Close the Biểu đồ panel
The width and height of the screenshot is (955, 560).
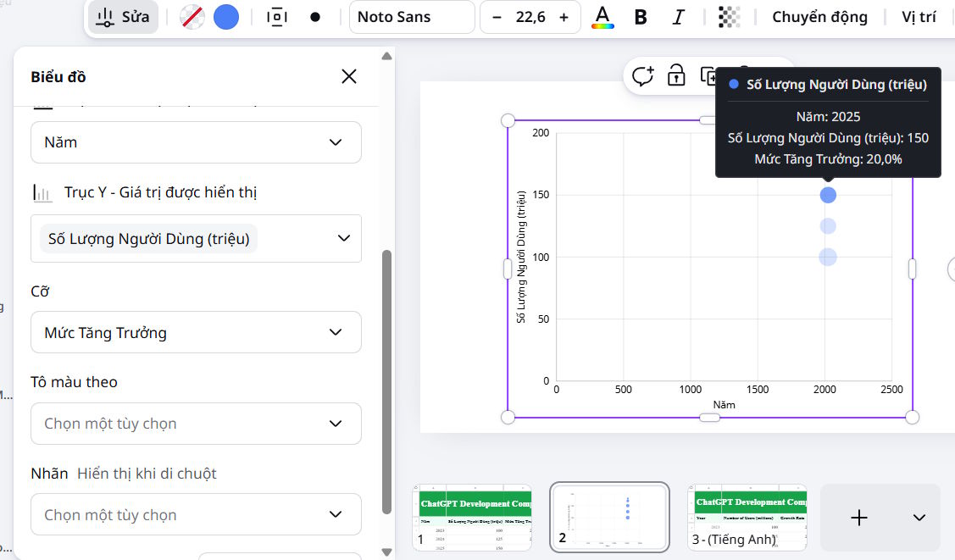[348, 75]
